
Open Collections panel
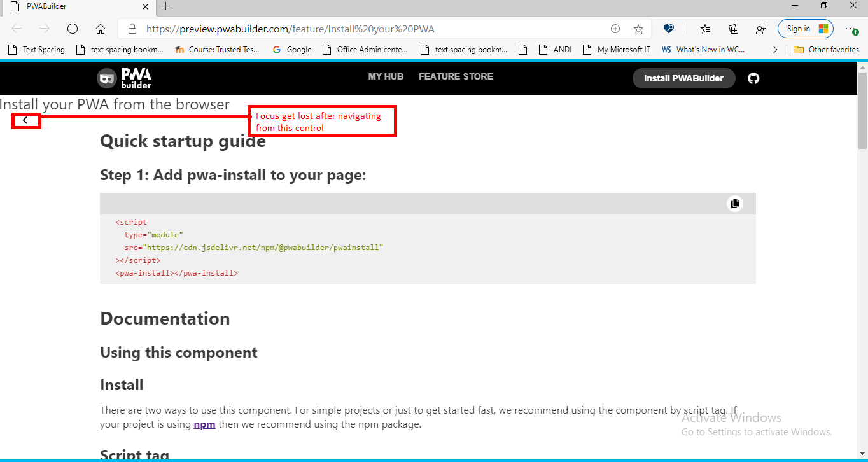733,29
